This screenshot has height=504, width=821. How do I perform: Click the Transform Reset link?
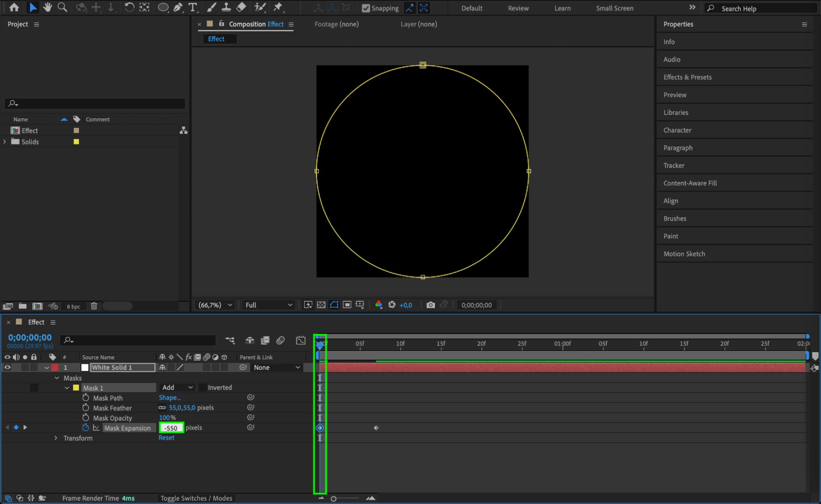(x=166, y=438)
